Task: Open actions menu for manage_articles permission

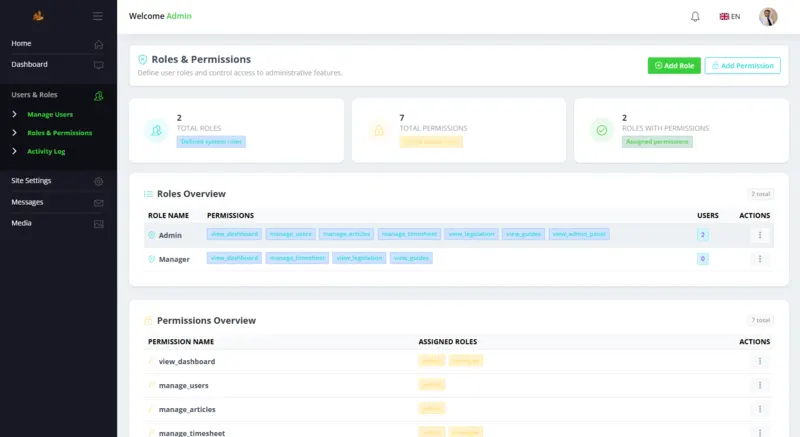Action: [760, 409]
